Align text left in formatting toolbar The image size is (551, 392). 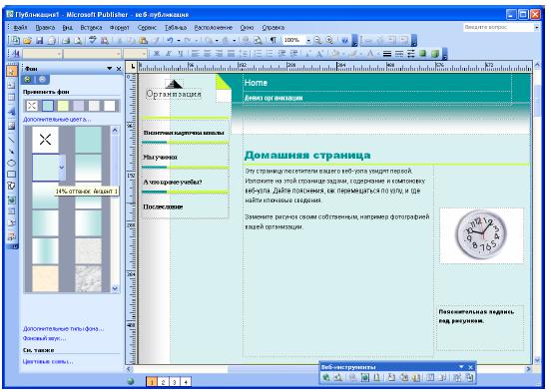click(196, 54)
